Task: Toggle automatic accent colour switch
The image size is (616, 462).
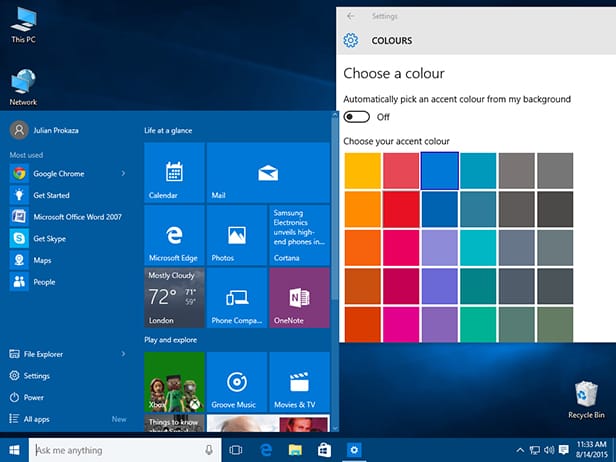Action: [356, 117]
